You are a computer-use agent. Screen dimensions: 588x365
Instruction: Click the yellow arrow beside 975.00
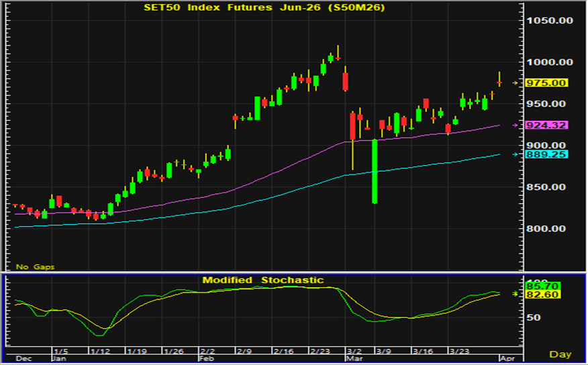pyautogui.click(x=516, y=83)
